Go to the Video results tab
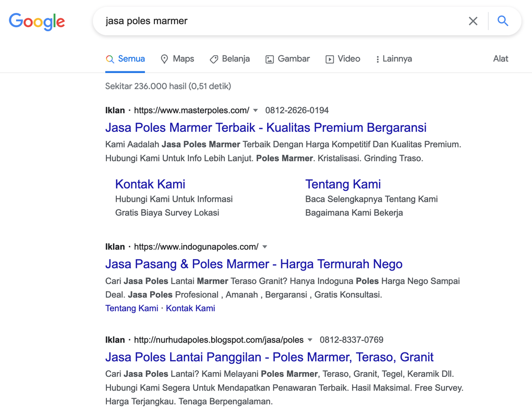Image resolution: width=532 pixels, height=417 pixels. pos(343,59)
